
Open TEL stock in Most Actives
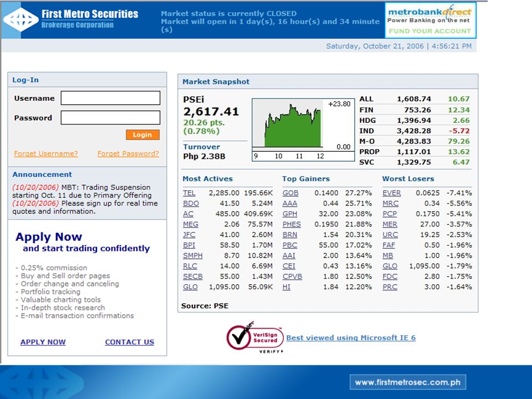coord(189,193)
